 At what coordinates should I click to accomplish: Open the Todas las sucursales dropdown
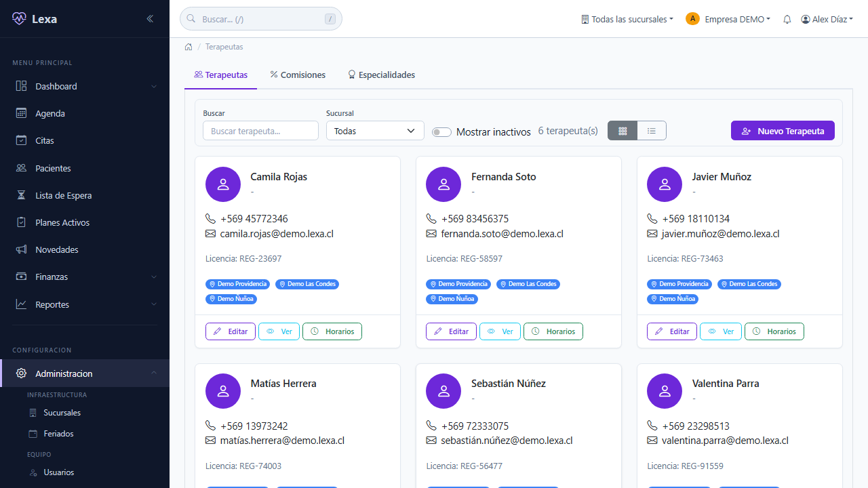coord(627,20)
